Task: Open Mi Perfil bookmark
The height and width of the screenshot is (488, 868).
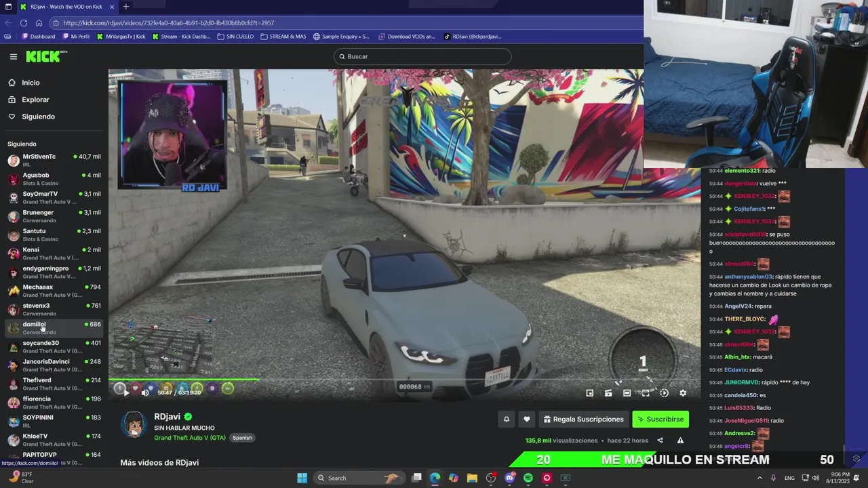Action: coord(76,37)
